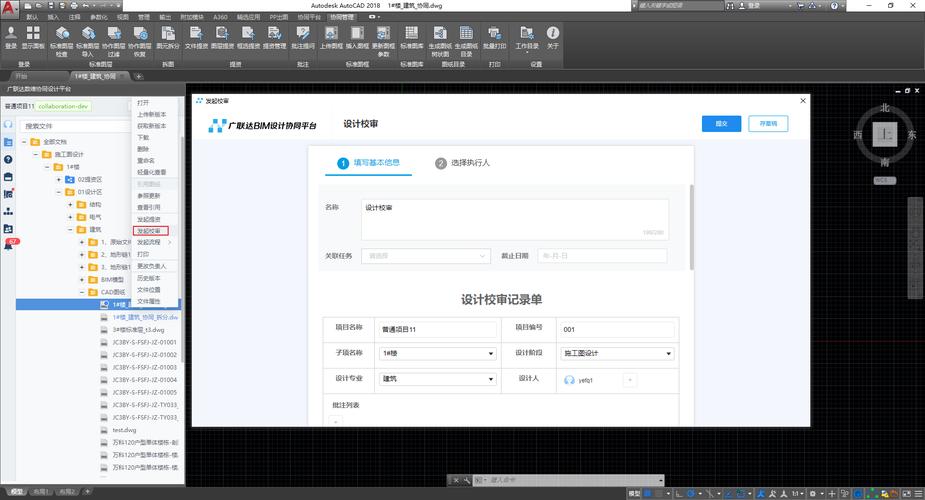
Task: Open the 发起流程 submenu entry
Action: pyautogui.click(x=155, y=242)
